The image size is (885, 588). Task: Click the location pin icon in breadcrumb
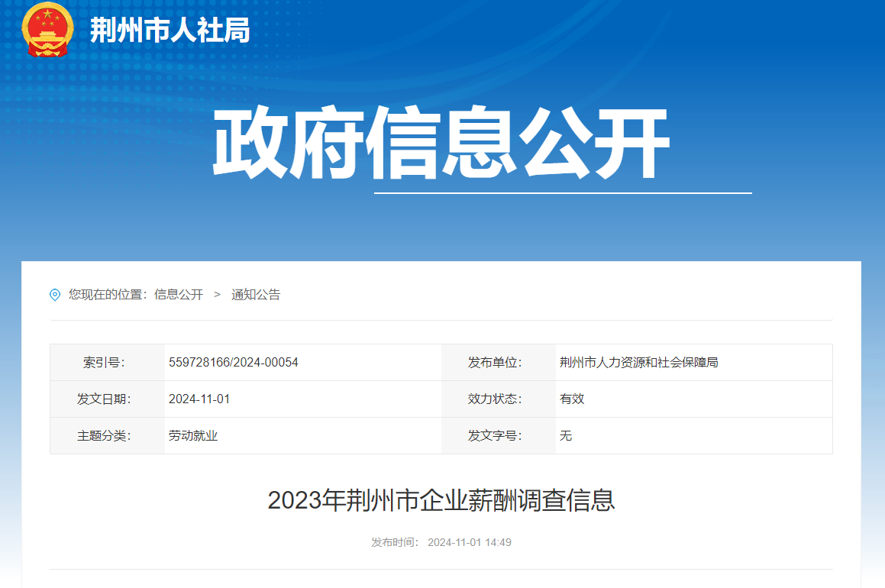pyautogui.click(x=55, y=295)
